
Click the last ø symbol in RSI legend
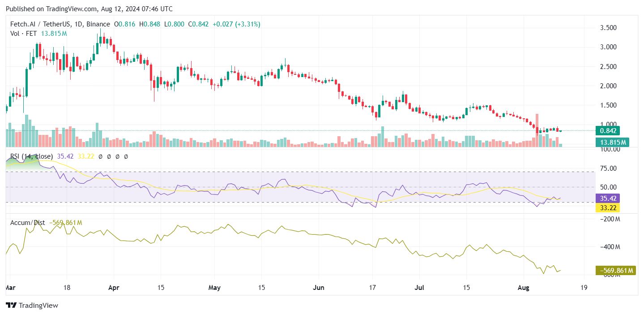click(x=126, y=156)
